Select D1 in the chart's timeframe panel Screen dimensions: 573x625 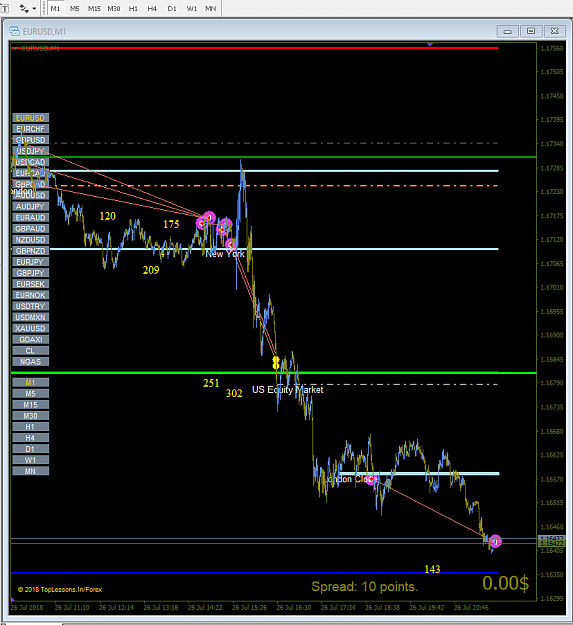tap(31, 449)
